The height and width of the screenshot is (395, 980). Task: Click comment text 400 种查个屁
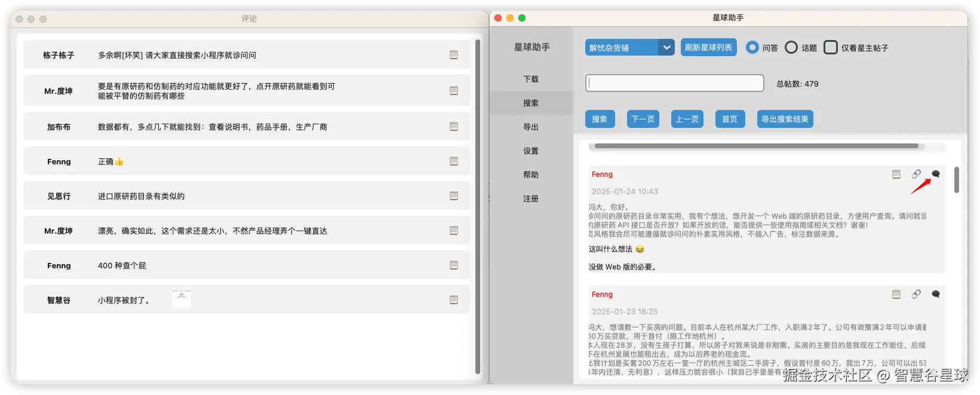coord(122,265)
